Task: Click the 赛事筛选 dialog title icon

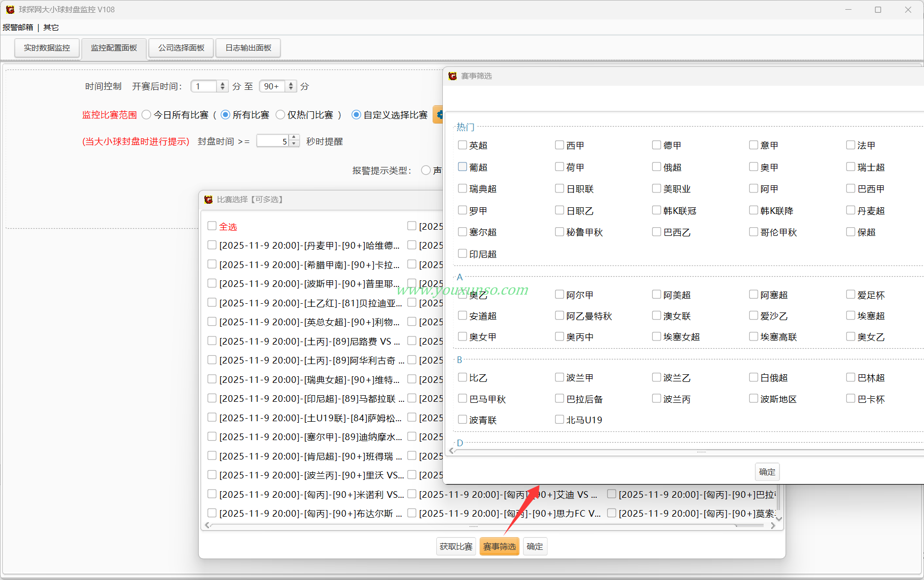Action: click(453, 76)
